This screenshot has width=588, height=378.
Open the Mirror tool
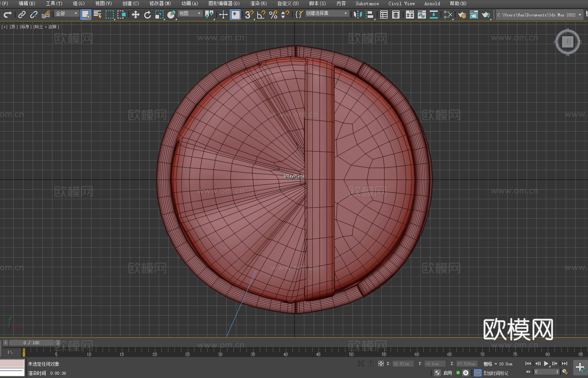click(358, 14)
